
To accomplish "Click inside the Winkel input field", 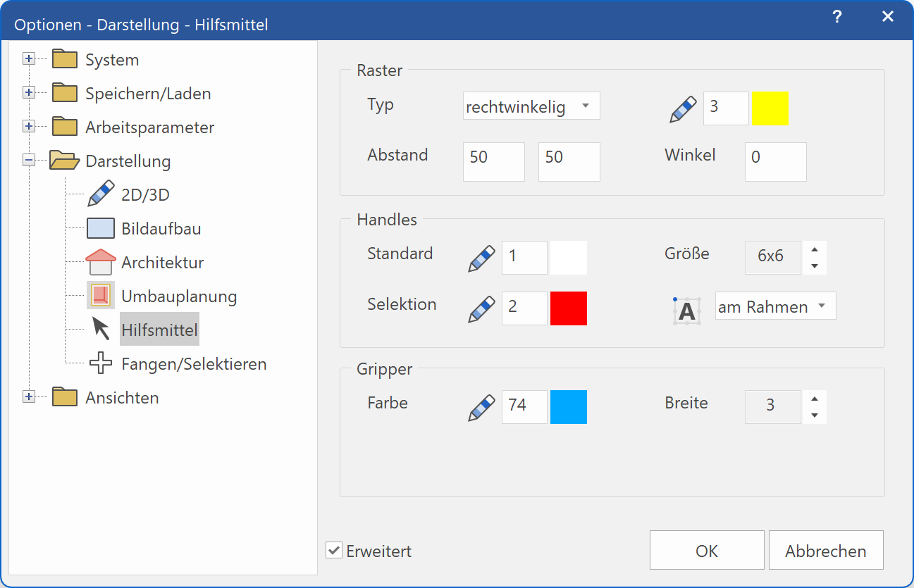I will click(x=774, y=162).
